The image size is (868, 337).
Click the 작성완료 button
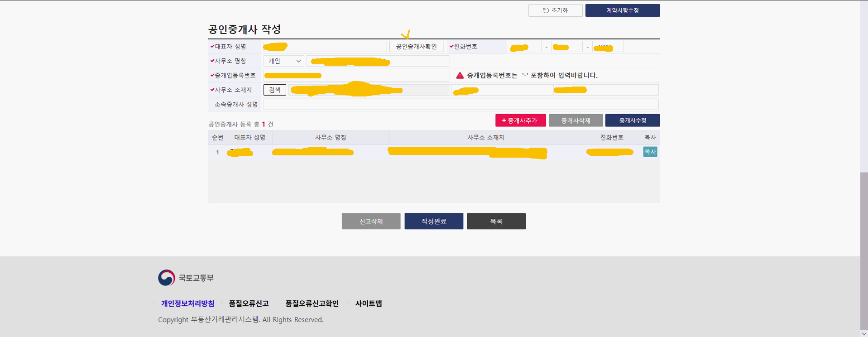click(x=434, y=221)
